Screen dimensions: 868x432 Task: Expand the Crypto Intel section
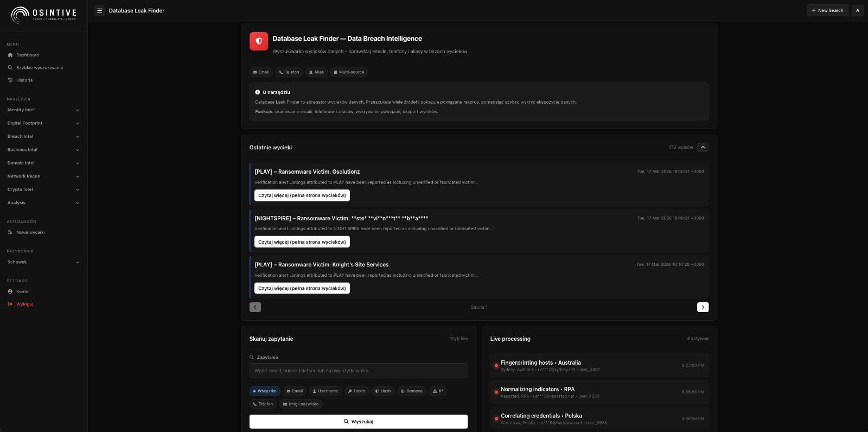tap(43, 189)
